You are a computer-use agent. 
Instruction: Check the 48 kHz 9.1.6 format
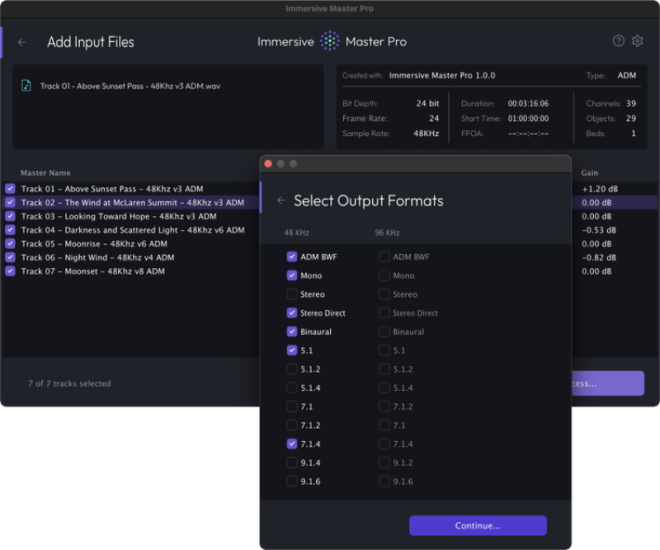point(292,481)
